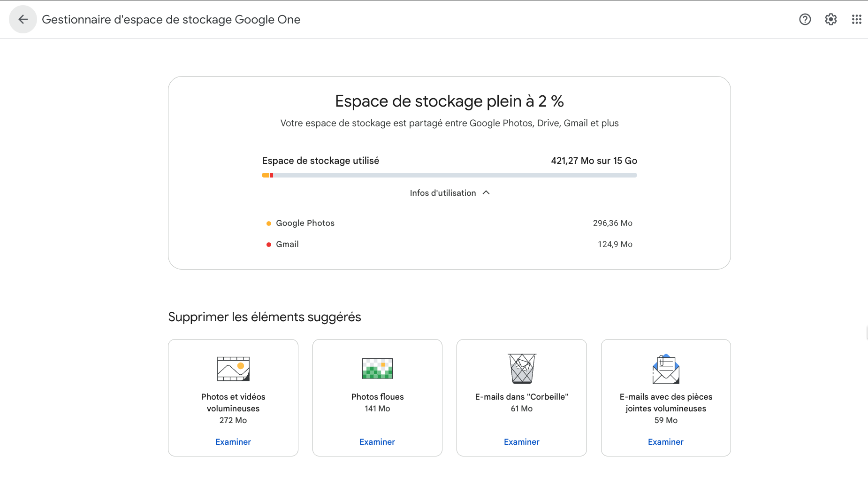Screen dimensions: 868x479
Task: Open the settings gear icon
Action: [830, 19]
